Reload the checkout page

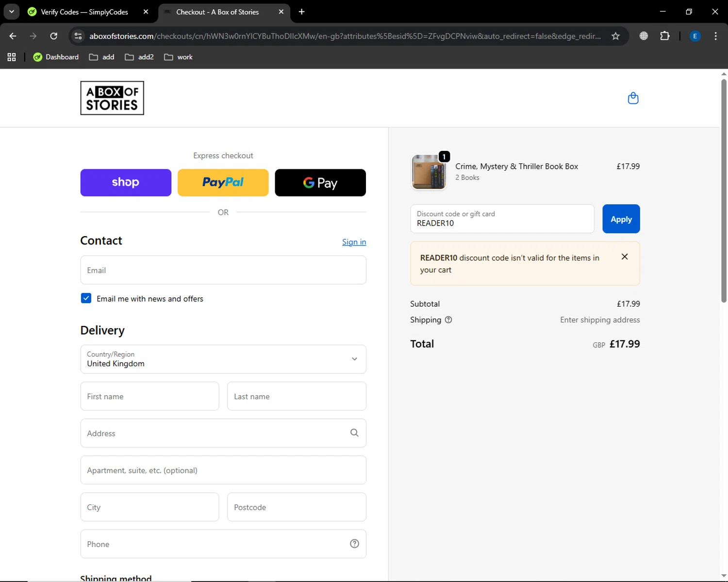click(x=54, y=36)
